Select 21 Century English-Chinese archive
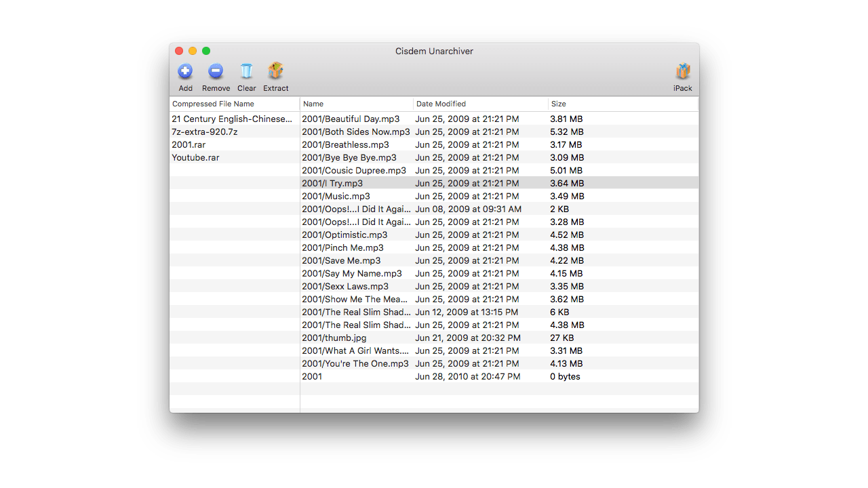 coord(235,119)
